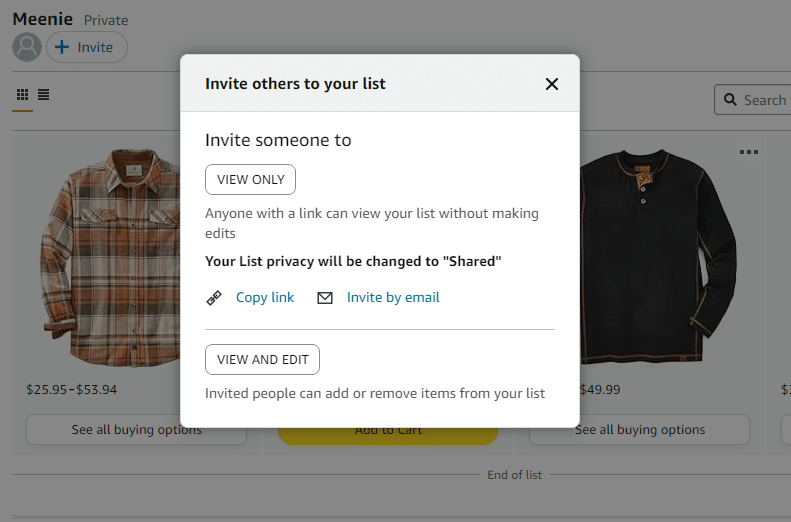The image size is (791, 522).
Task: Click the Private privacy label
Action: (x=106, y=20)
